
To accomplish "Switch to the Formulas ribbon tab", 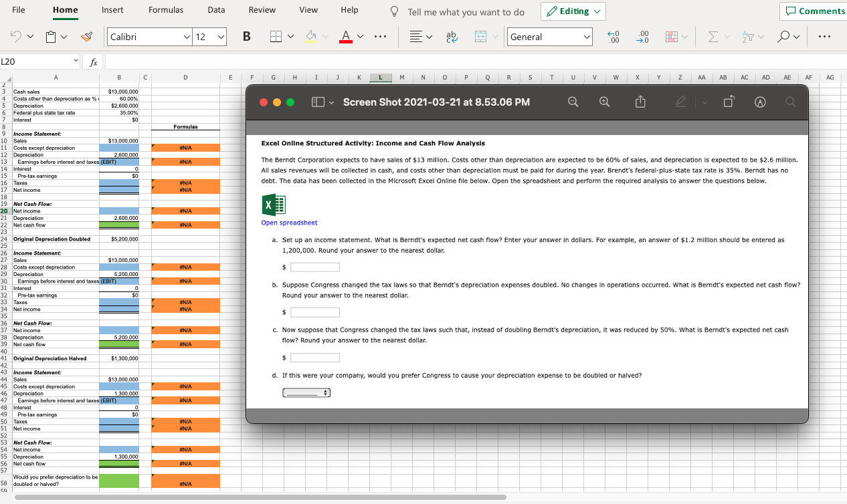I will click(165, 9).
